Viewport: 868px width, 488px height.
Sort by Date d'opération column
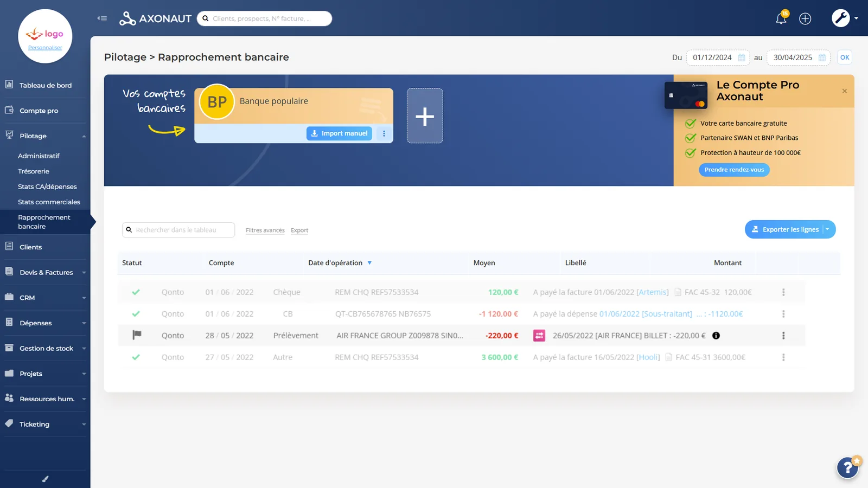[340, 263]
